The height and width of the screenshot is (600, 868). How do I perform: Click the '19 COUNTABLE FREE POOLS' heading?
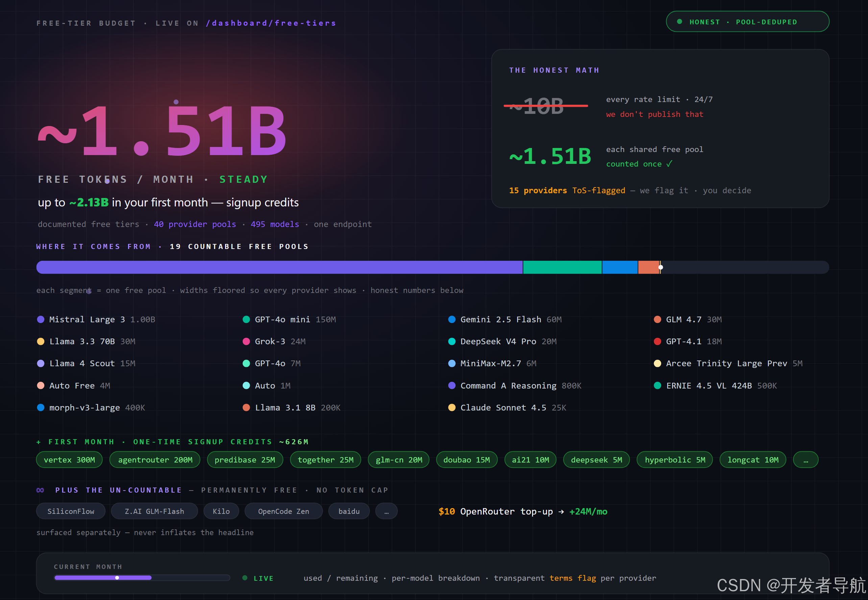tap(239, 247)
